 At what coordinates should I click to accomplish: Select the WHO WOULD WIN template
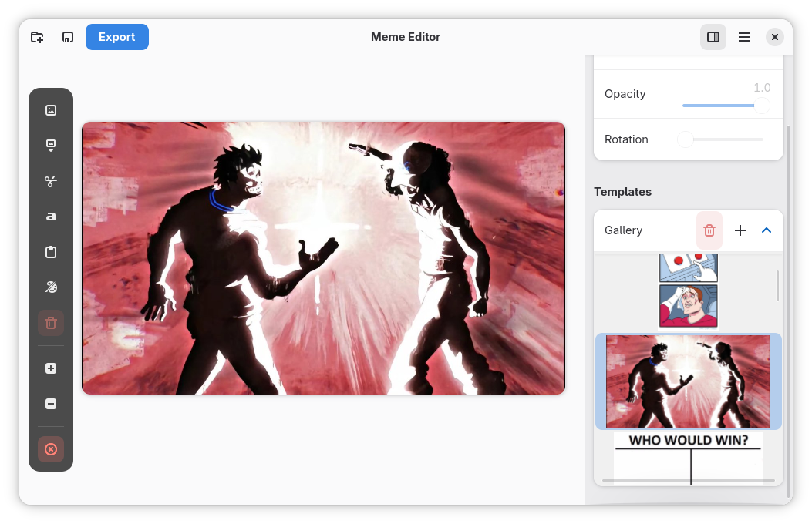pyautogui.click(x=688, y=458)
